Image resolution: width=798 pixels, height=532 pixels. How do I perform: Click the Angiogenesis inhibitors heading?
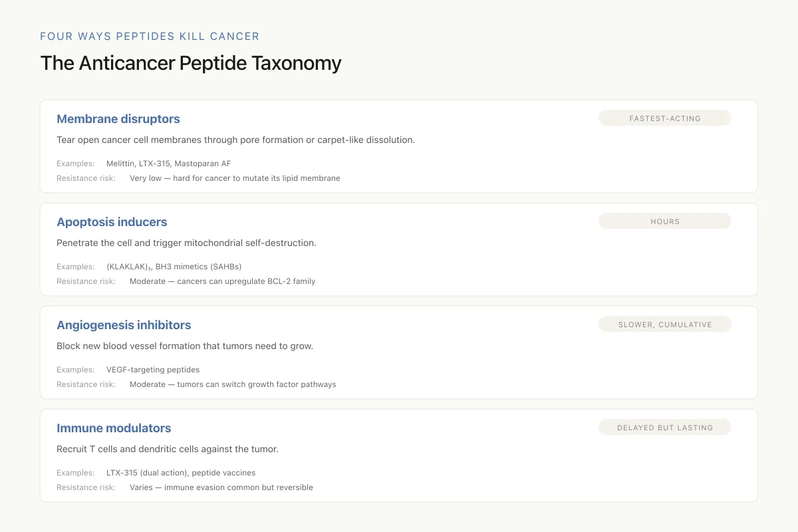click(124, 325)
